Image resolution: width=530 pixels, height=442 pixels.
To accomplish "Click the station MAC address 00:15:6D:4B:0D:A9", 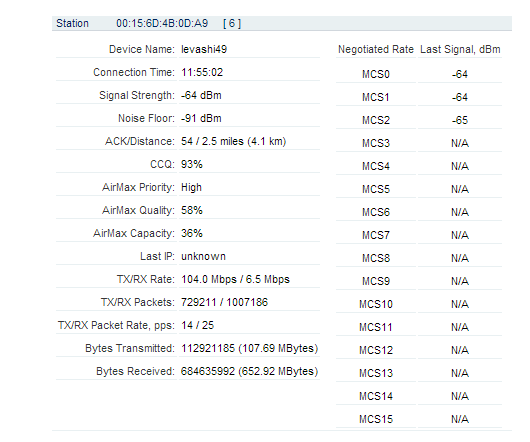I will pyautogui.click(x=162, y=23).
